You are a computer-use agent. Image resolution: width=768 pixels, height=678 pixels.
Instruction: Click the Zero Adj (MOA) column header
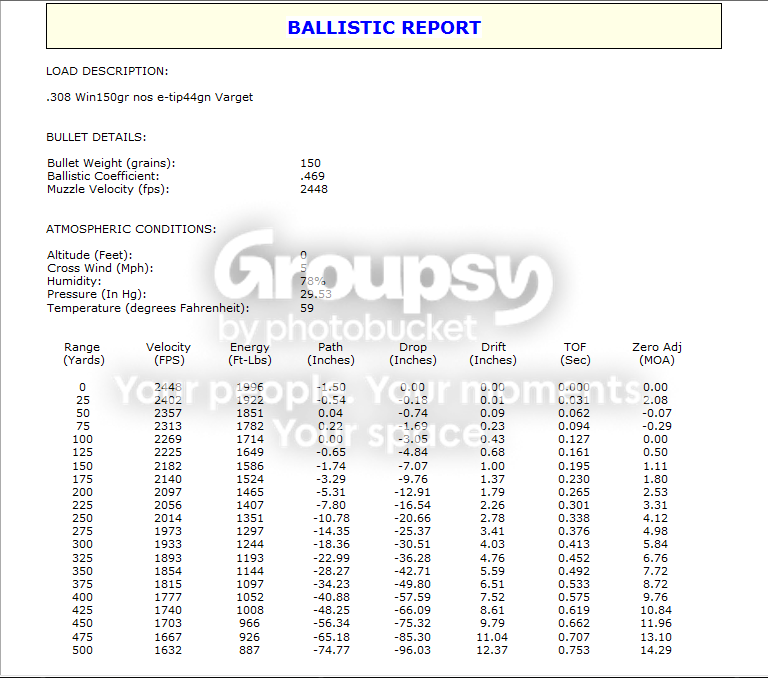pos(657,354)
